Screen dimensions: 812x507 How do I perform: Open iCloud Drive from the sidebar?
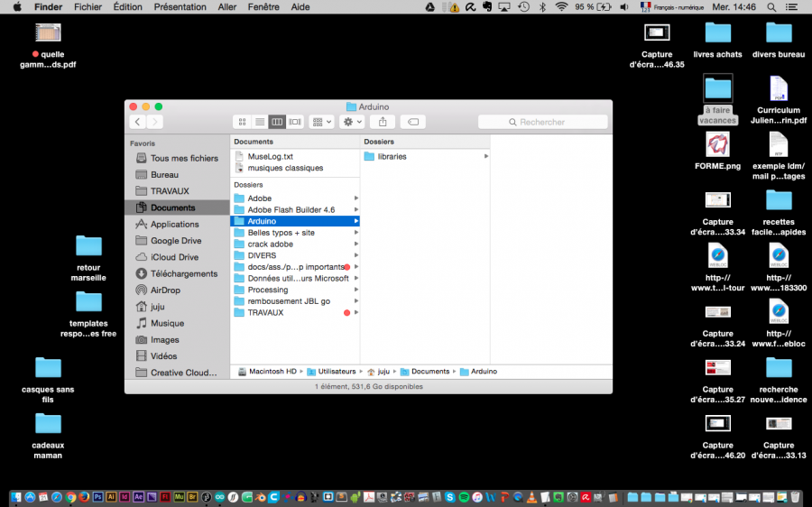174,257
